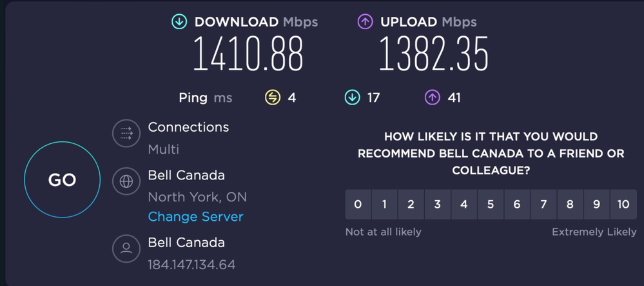Select rating 8 for Bell Canada
644x286 pixels.
(x=570, y=205)
